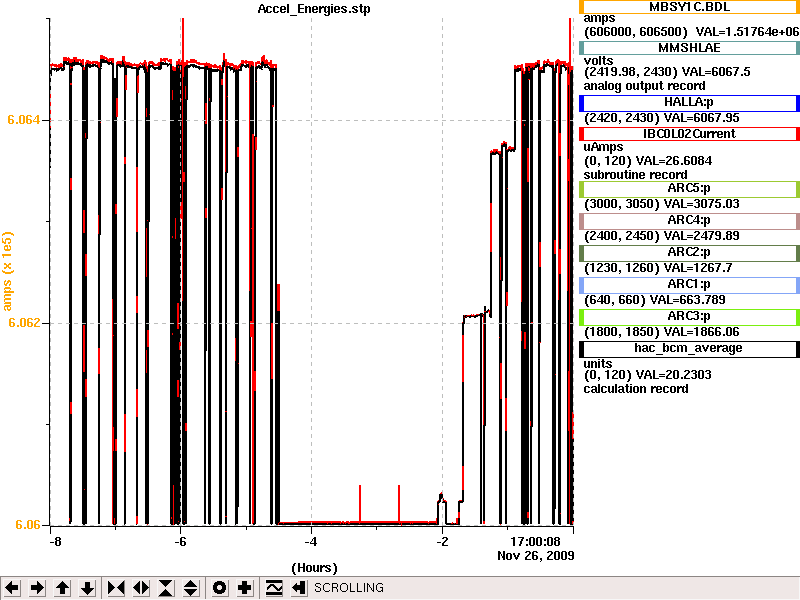
Task: Click the amps (x 1e5) axis label
Action: pos(7,271)
